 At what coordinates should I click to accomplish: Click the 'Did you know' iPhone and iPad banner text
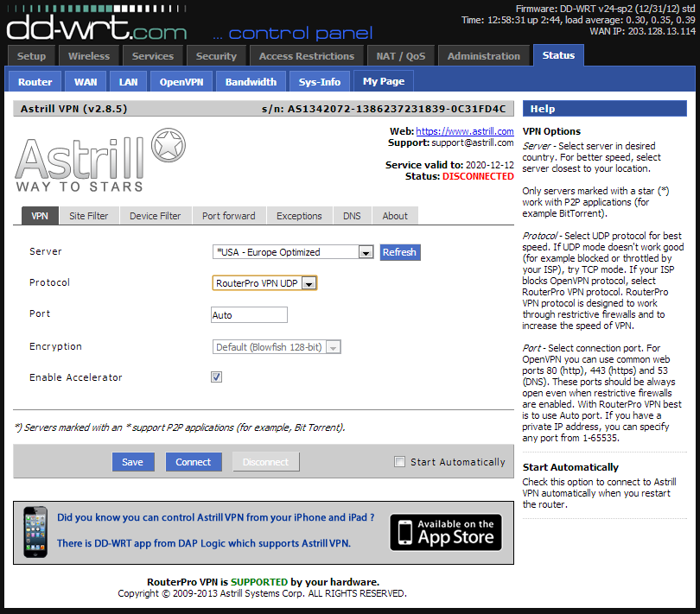(x=216, y=517)
